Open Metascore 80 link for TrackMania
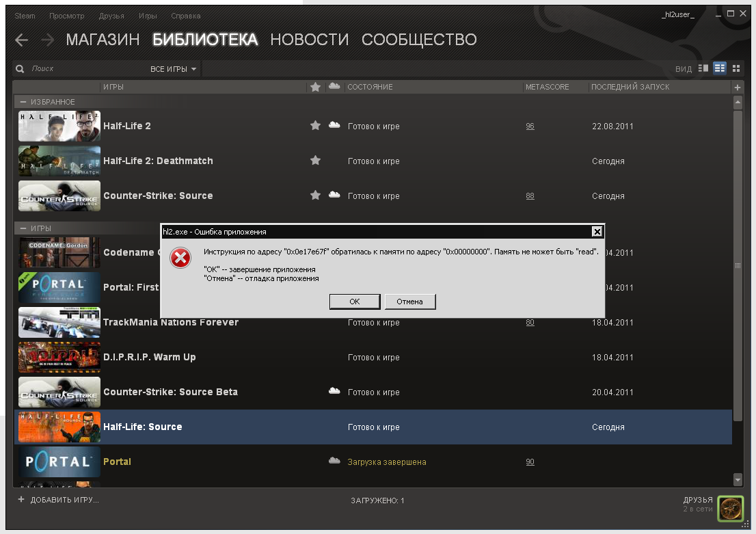 pos(530,322)
